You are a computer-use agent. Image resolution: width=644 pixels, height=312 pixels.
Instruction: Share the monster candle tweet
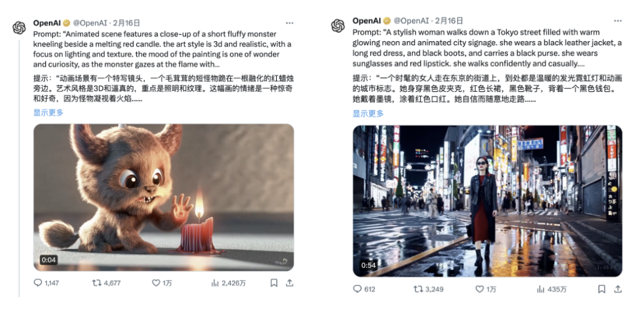[x=290, y=283]
